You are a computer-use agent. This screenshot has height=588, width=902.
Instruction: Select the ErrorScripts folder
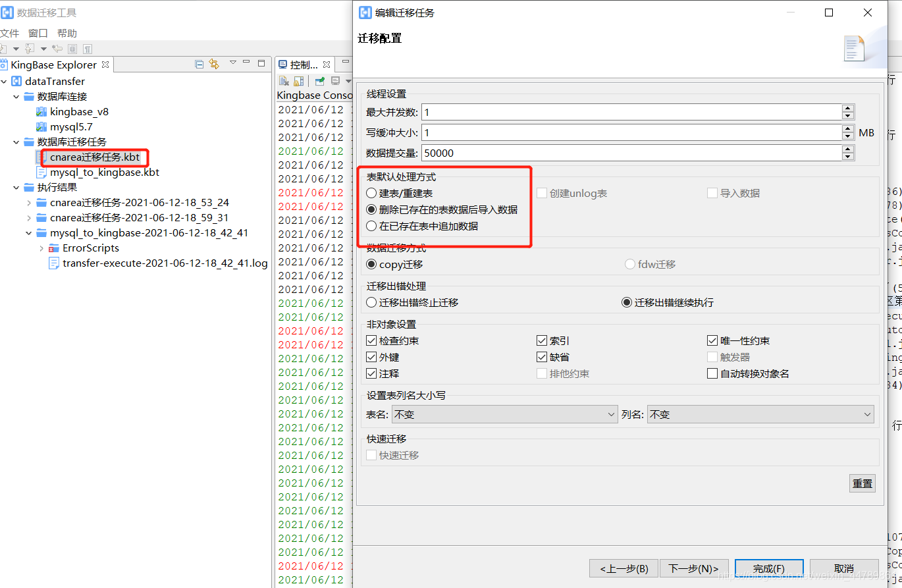click(x=91, y=248)
